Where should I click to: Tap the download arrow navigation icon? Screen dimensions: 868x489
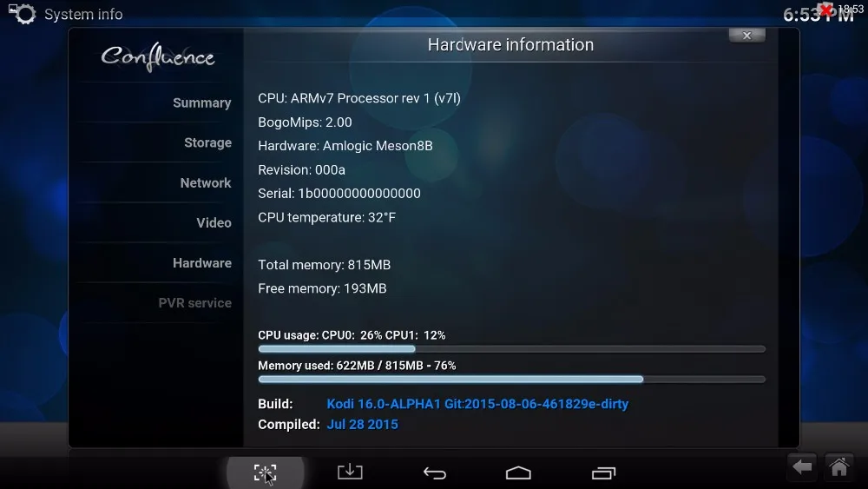tap(350, 472)
